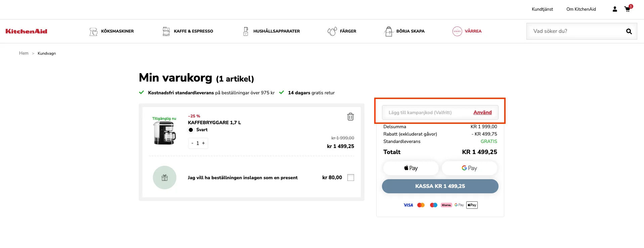Click the Klarna payment logo
644x248 pixels.
[446, 205]
